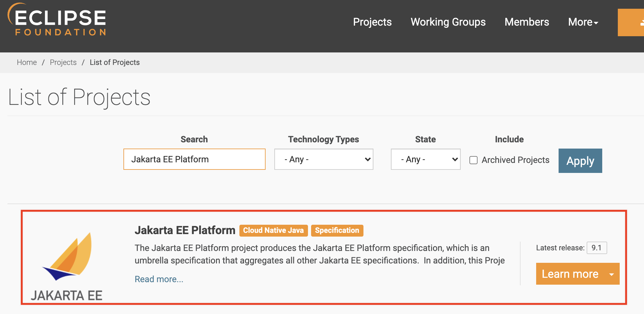
Task: Go to Home breadcrumb link
Action: click(27, 62)
